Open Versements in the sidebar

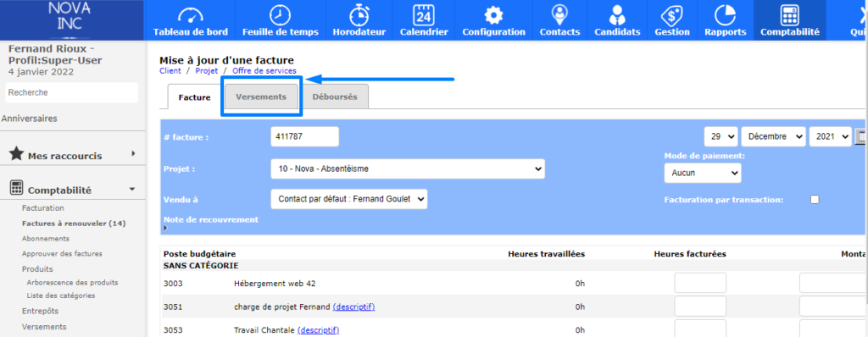coord(44,327)
